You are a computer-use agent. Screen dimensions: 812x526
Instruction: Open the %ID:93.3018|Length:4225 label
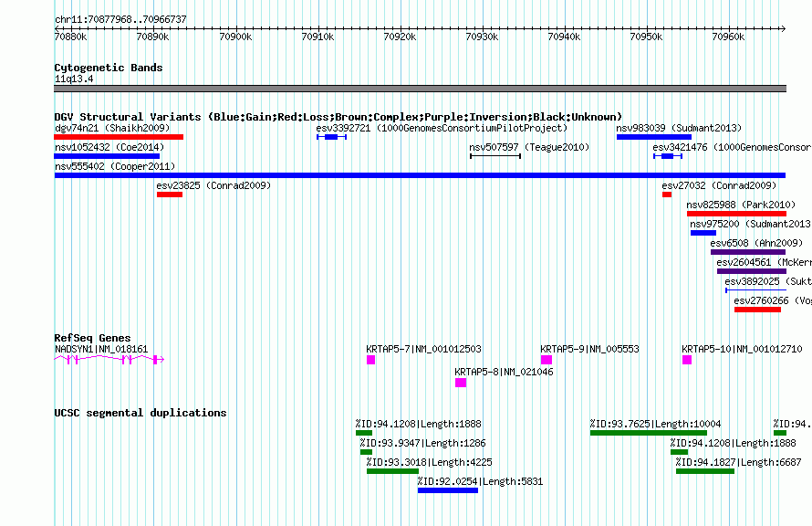click(429, 462)
